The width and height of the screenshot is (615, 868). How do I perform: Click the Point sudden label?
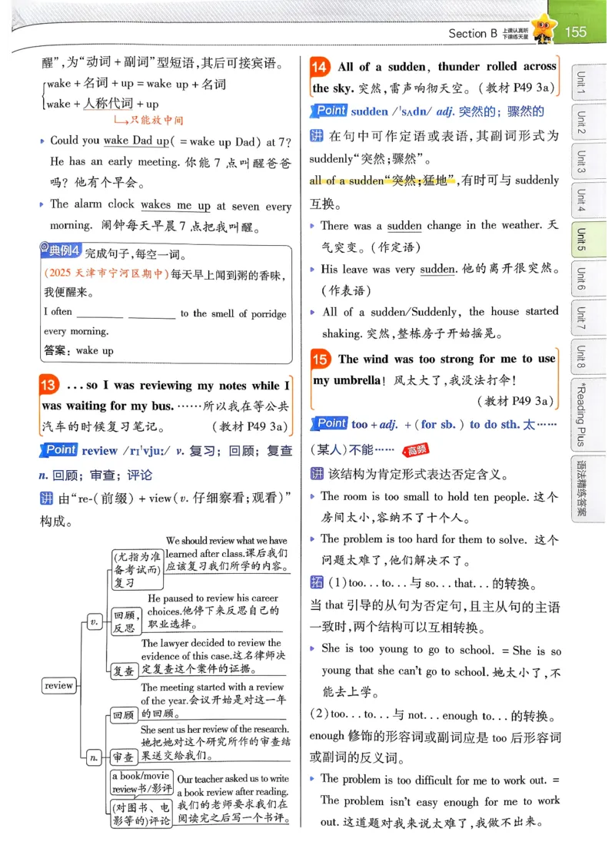[334, 111]
